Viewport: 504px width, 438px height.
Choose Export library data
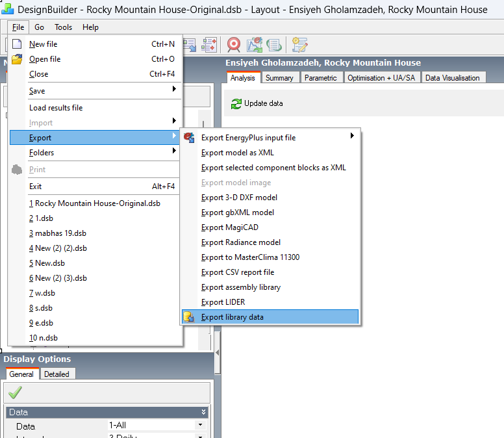click(x=270, y=317)
